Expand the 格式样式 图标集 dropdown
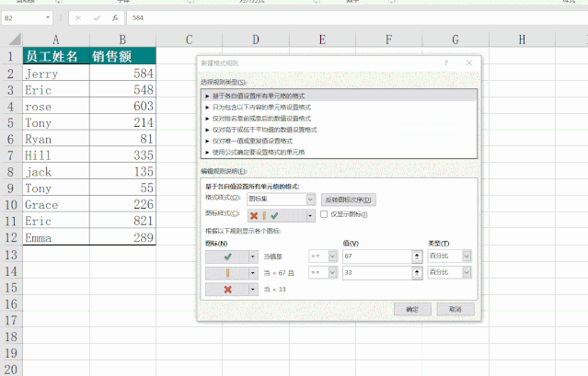This screenshot has height=376, width=588. [310, 199]
